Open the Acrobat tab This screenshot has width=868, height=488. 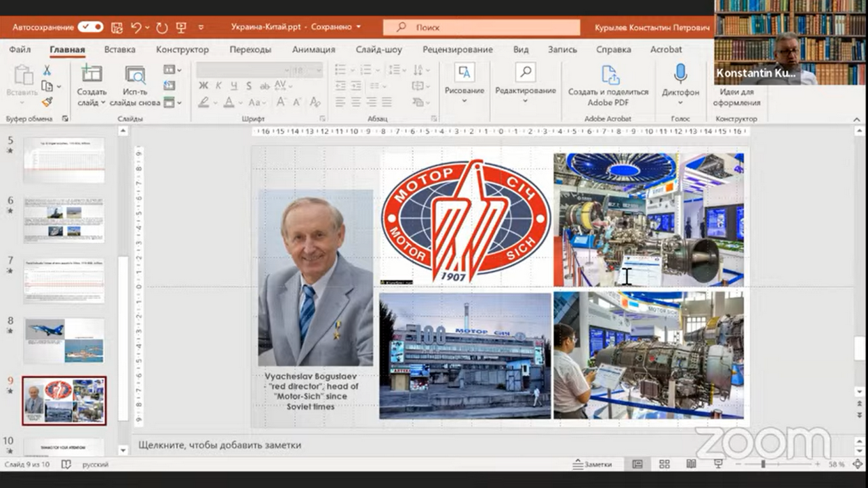click(x=666, y=49)
